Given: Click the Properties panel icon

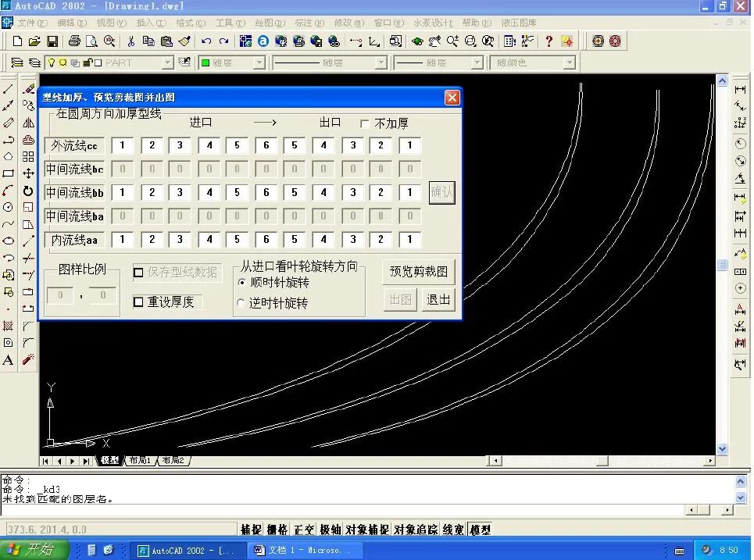Looking at the screenshot, I should coord(509,41).
